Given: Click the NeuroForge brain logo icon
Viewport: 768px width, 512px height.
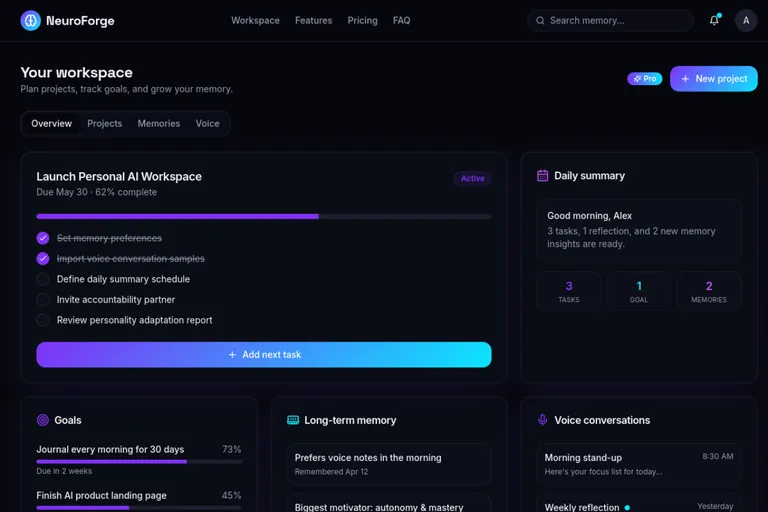Looking at the screenshot, I should (30, 21).
